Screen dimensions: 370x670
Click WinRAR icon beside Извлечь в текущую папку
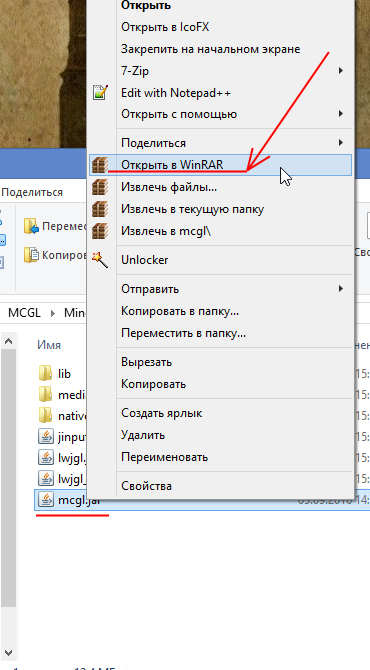point(100,209)
